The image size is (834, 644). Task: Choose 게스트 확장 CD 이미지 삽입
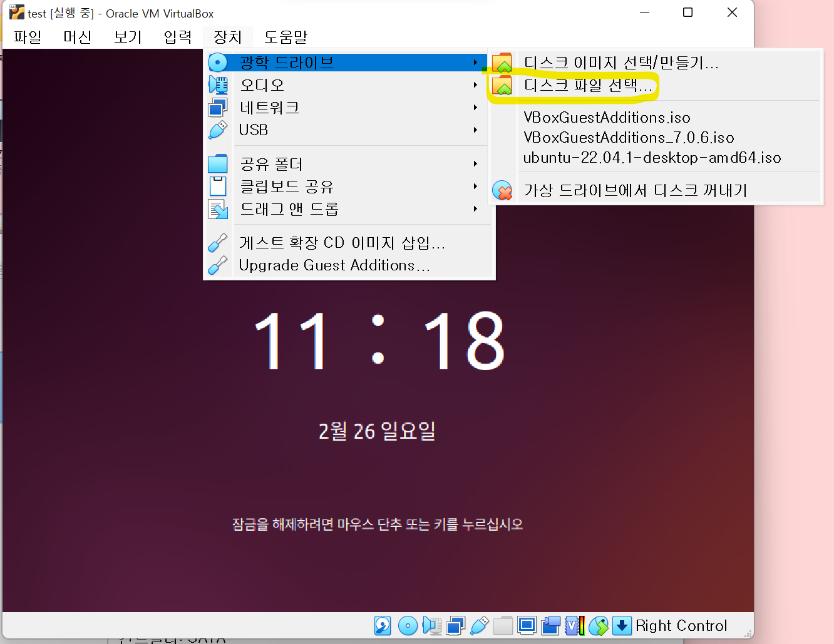350,243
